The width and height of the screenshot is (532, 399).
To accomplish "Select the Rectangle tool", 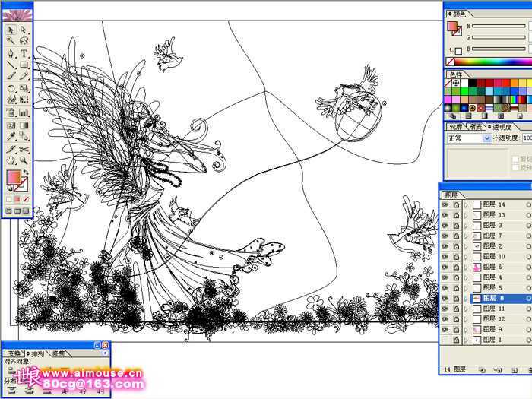I will [24, 65].
